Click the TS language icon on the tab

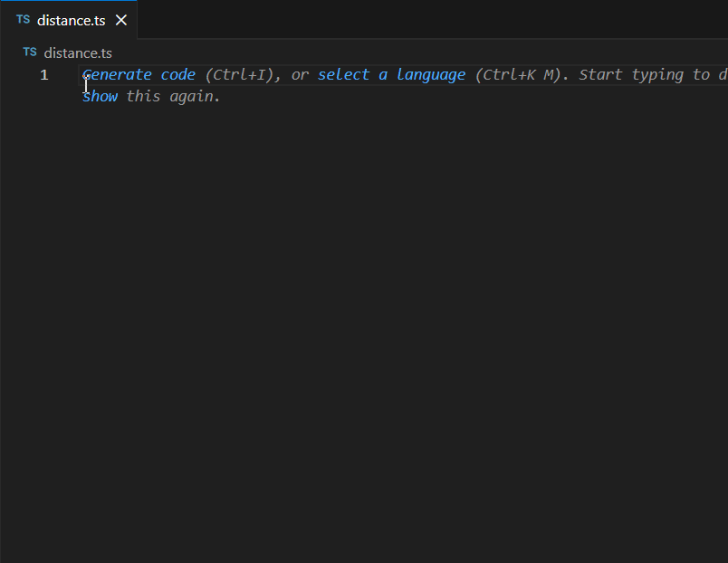(24, 17)
